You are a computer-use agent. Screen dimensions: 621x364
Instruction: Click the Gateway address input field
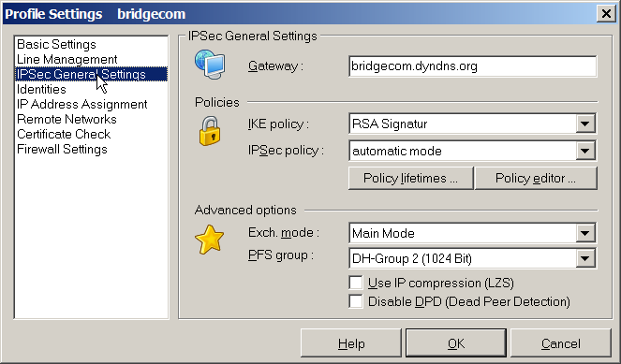point(472,66)
